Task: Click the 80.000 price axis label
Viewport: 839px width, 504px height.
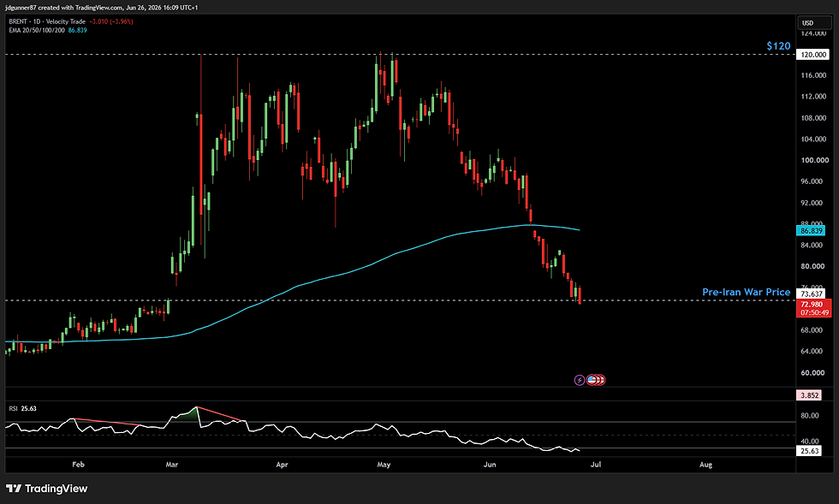Action: pos(812,266)
